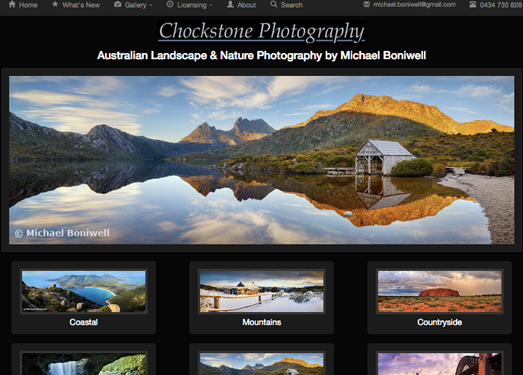Open the harbour bridge thumbnail in bottom row
Viewport: 523px width, 375px height.
440,364
